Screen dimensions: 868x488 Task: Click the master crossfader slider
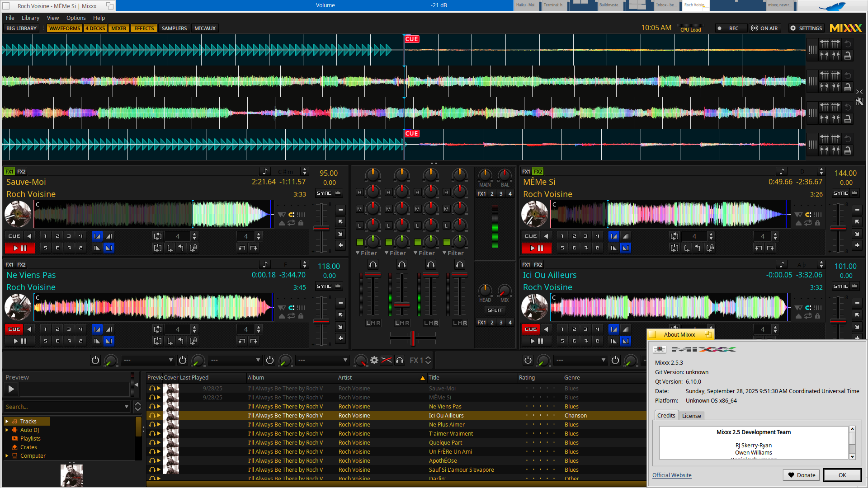413,338
